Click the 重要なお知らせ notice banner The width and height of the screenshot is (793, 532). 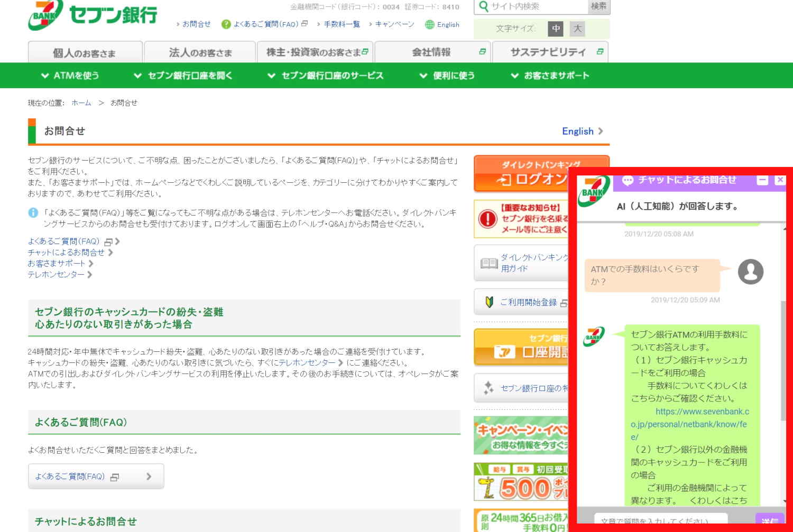click(521, 219)
